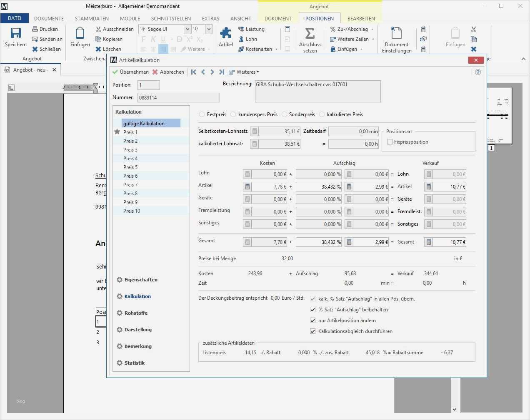Jump to first record in Artikelkalkulation

tap(194, 72)
